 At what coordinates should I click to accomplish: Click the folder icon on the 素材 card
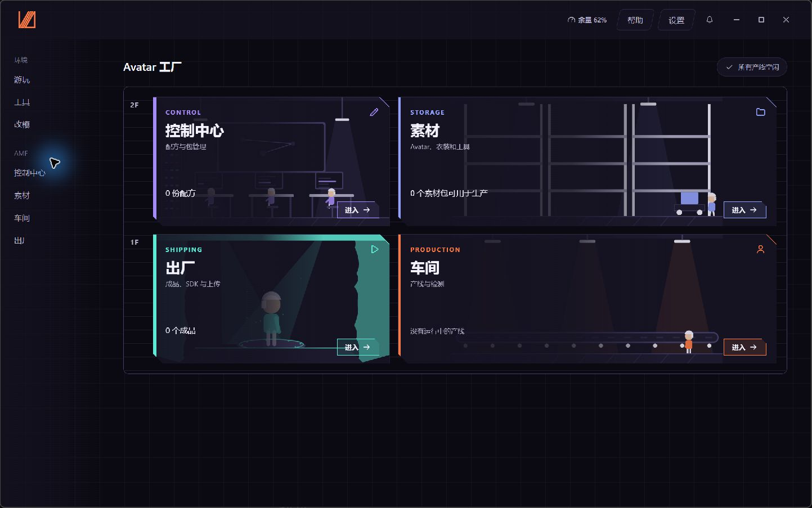(x=761, y=112)
